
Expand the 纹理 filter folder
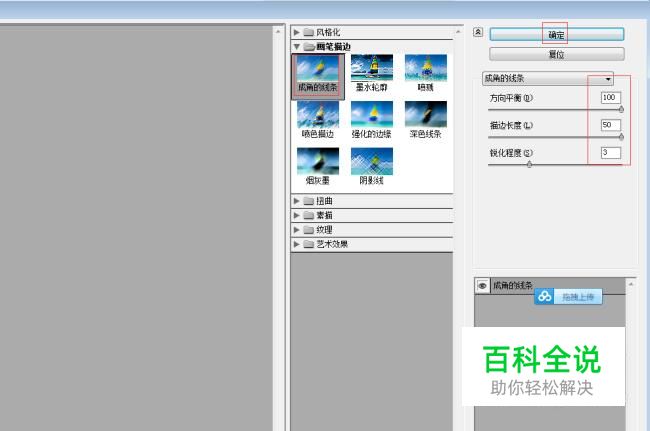pyautogui.click(x=296, y=230)
